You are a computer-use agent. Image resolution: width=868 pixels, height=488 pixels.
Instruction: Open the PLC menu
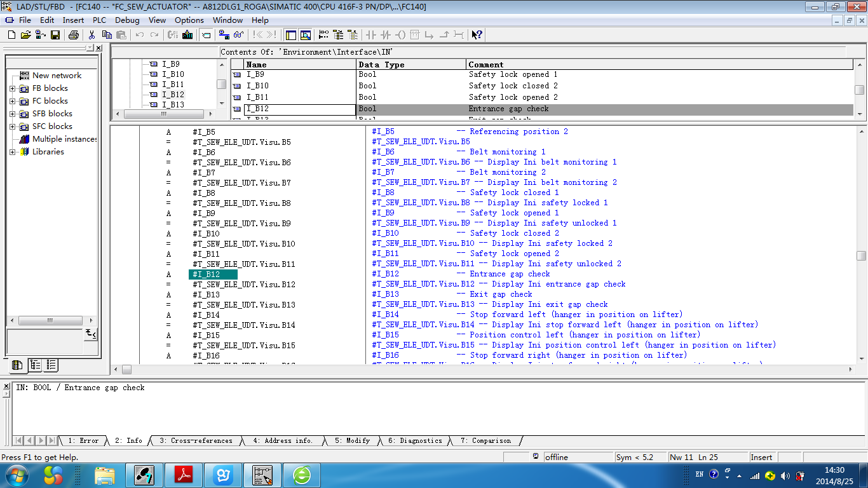point(99,20)
